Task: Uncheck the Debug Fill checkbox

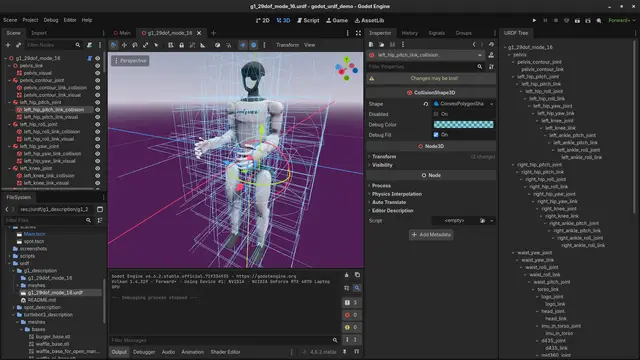Action: (x=436, y=135)
